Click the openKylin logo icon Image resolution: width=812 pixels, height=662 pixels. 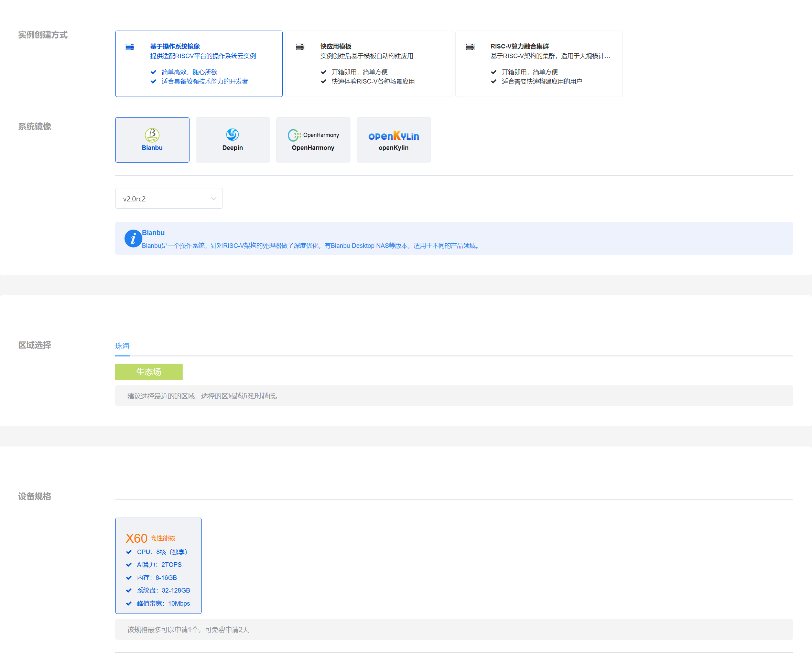tap(393, 136)
